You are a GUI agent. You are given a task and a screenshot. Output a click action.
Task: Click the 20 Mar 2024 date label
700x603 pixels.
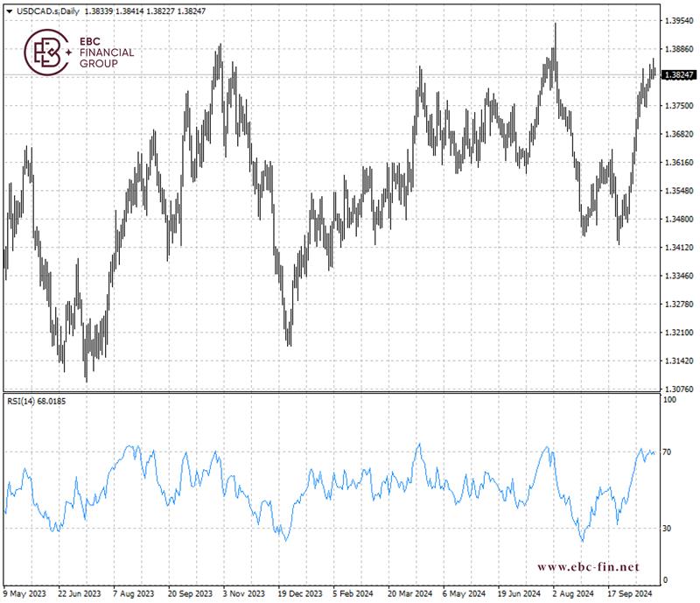coord(409,592)
